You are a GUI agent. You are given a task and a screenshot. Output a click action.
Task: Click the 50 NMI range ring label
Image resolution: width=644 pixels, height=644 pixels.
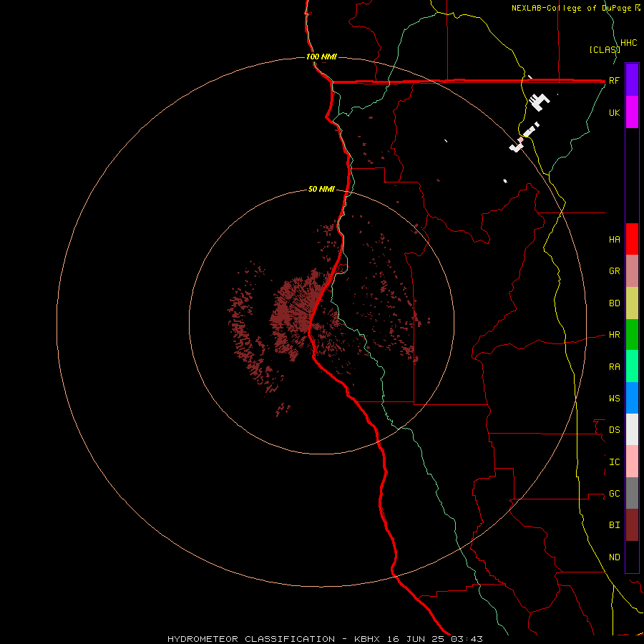[x=321, y=189]
